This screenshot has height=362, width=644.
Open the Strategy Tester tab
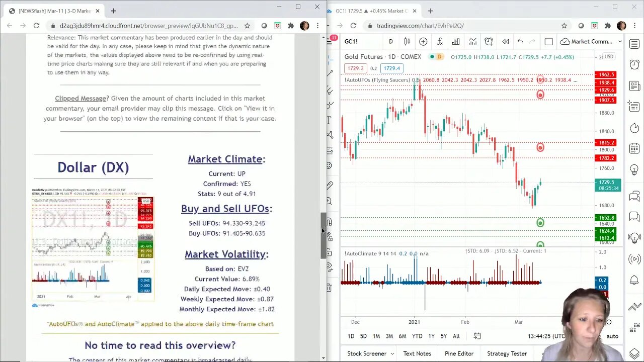tap(507, 353)
